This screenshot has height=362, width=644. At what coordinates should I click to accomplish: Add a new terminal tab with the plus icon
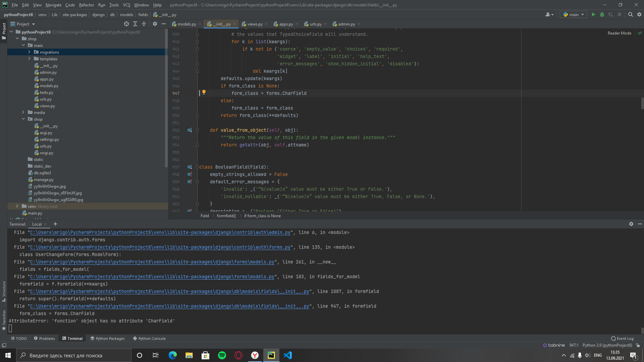55,224
